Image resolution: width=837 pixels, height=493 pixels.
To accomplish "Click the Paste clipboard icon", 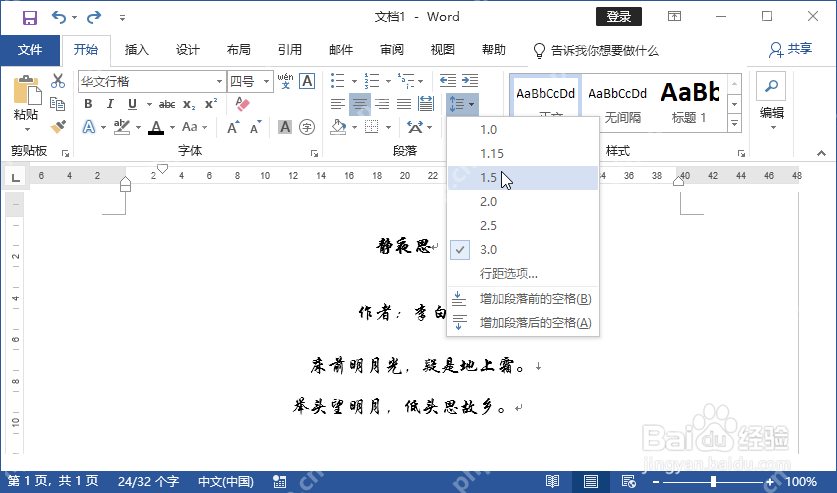I will (27, 90).
